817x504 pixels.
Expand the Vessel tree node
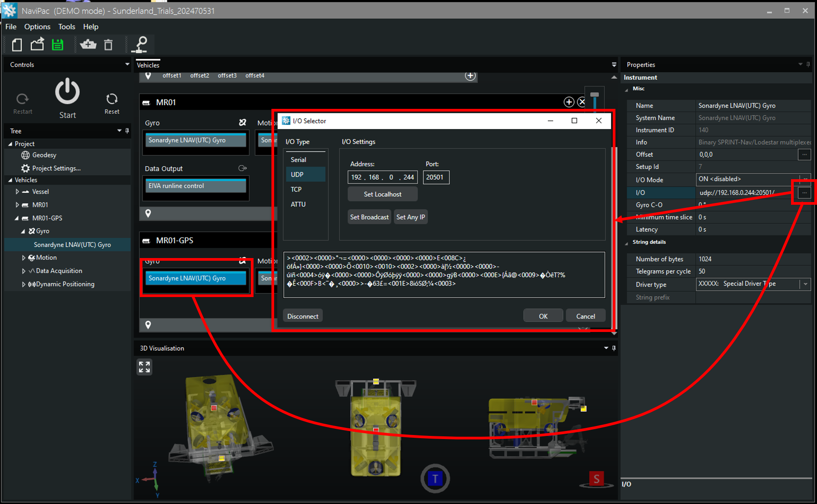[17, 191]
